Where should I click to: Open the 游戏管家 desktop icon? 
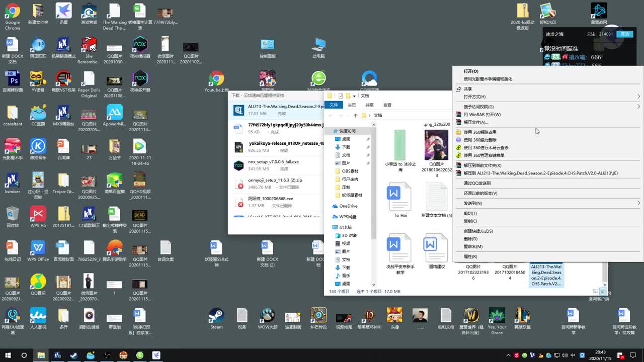(x=89, y=15)
